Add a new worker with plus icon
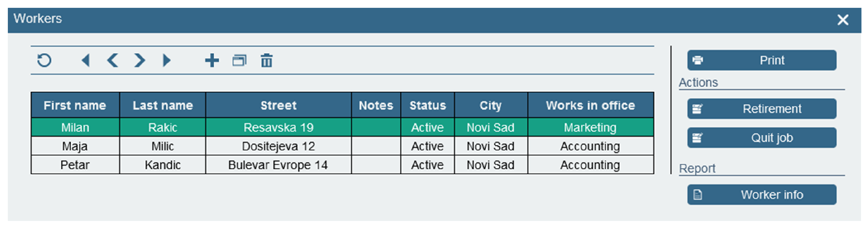Screen dimensions: 868x232 click(212, 61)
